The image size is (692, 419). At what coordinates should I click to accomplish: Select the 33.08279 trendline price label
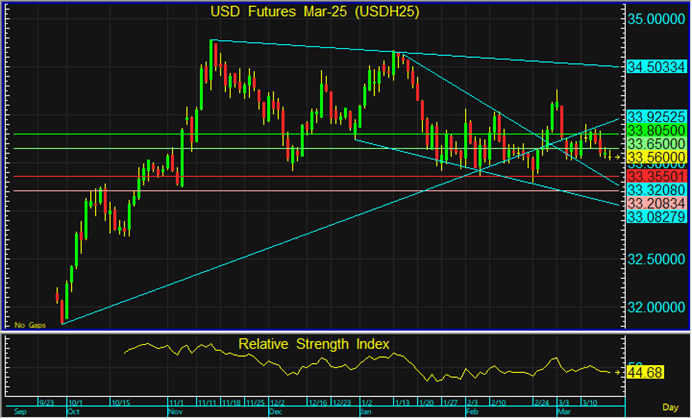656,216
